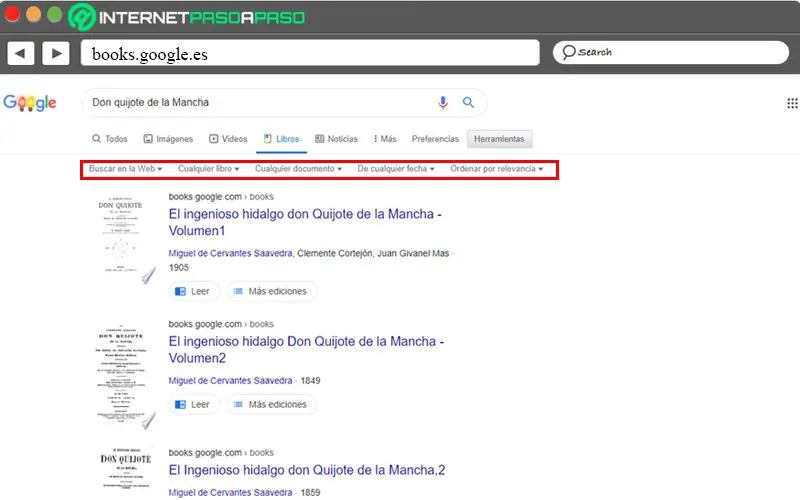Click the browser back arrow button
This screenshot has height=500, width=800.
20,53
